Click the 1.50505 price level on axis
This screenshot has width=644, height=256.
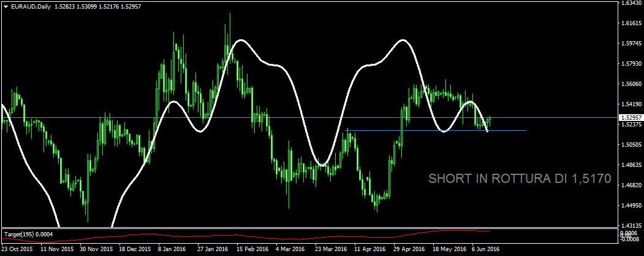pyautogui.click(x=631, y=144)
